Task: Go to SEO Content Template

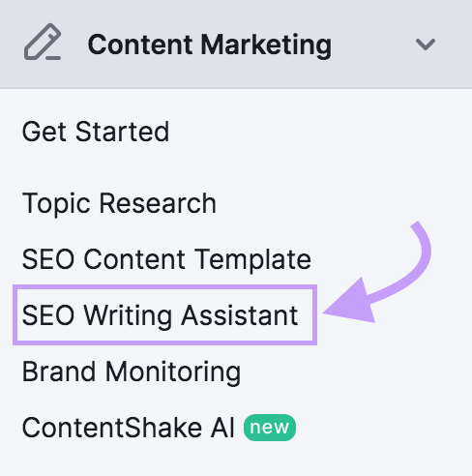Action: click(x=166, y=259)
